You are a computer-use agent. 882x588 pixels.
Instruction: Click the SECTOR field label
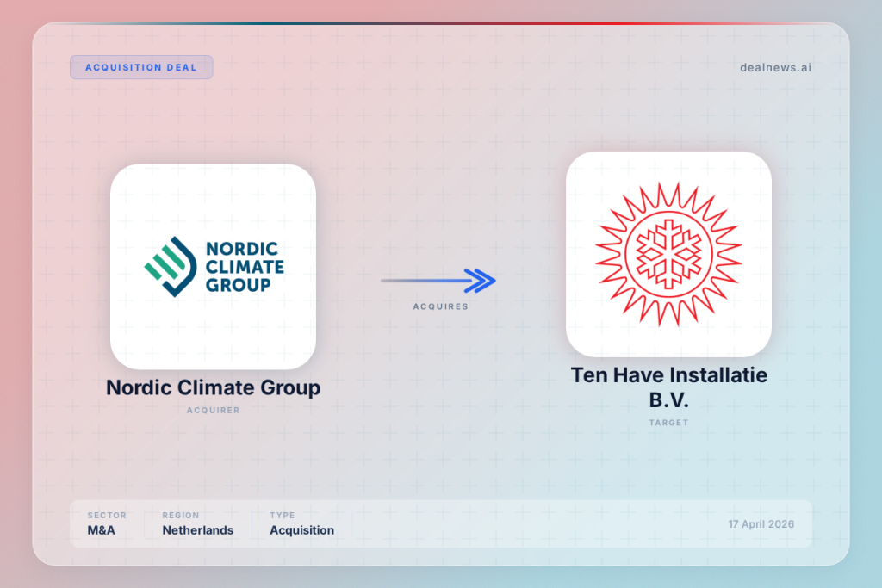(x=107, y=516)
